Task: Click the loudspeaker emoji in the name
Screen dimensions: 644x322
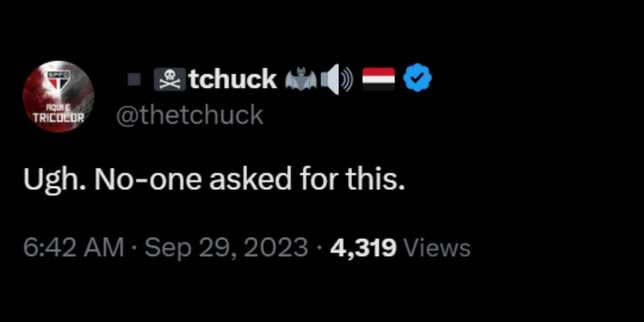Action: [336, 79]
